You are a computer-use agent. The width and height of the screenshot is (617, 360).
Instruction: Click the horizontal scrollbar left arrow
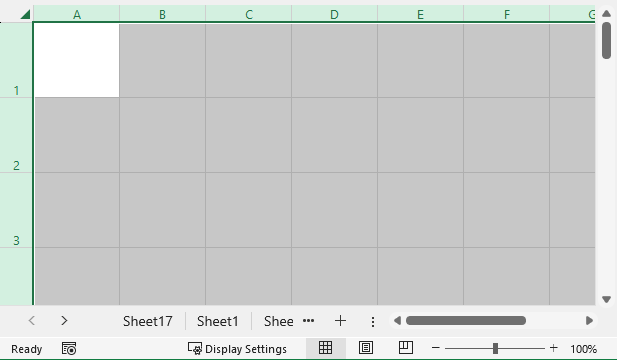click(x=397, y=321)
